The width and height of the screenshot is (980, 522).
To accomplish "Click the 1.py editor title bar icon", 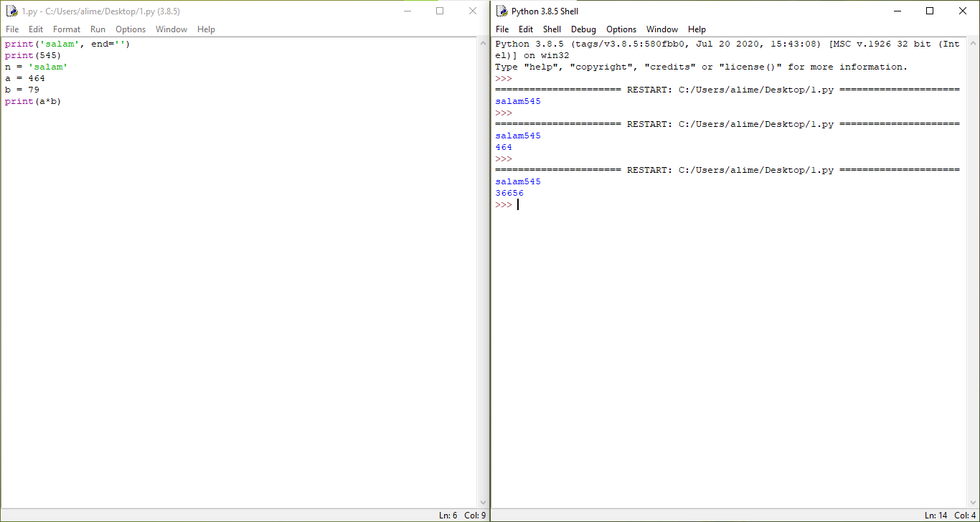I will point(11,11).
